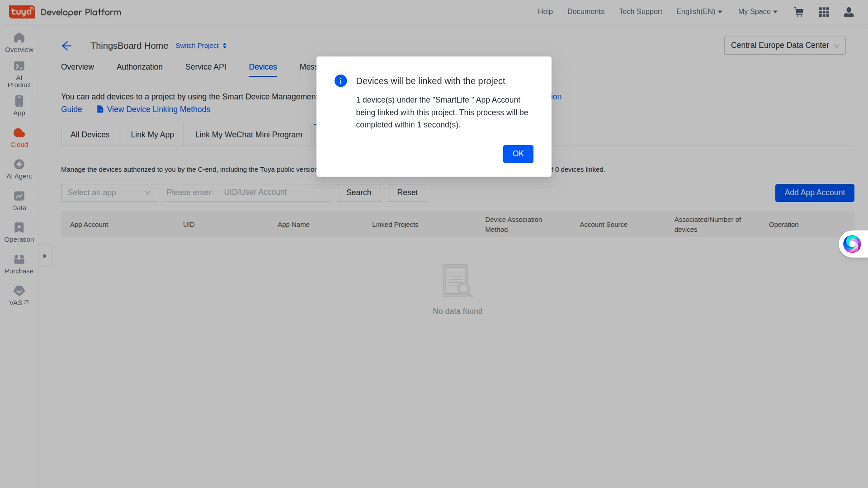Image resolution: width=868 pixels, height=488 pixels.
Task: Open the All Devices tab
Action: (90, 135)
